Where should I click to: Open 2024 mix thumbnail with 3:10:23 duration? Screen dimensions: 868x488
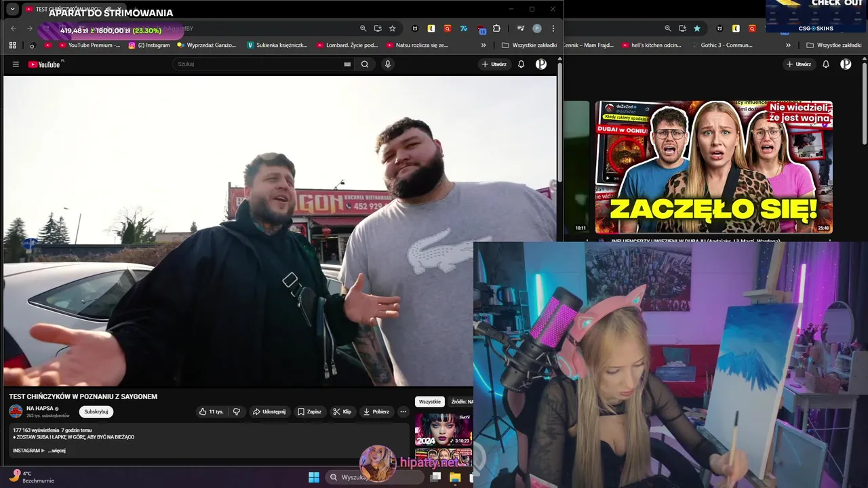(x=443, y=429)
